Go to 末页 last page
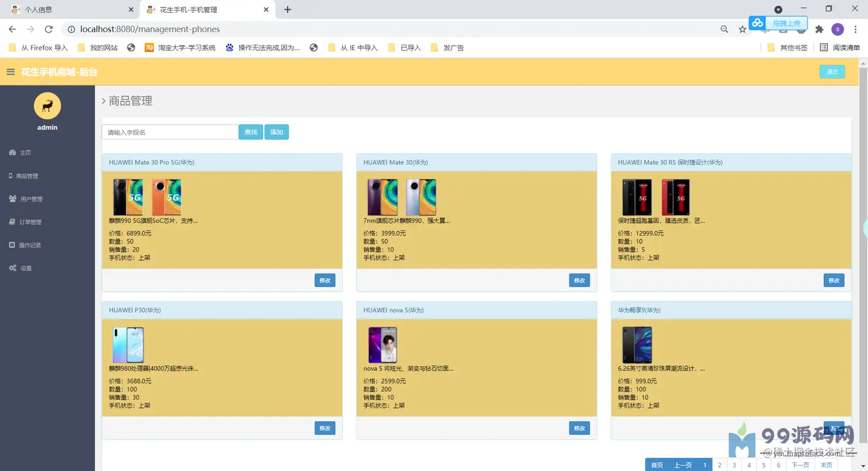Viewport: 868px width, 471px height. pyautogui.click(x=826, y=465)
